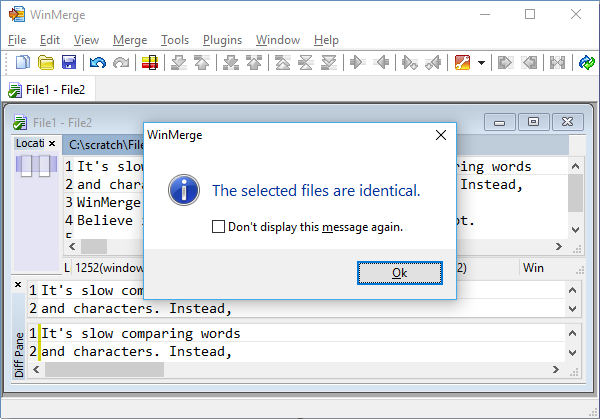Close the Diff Pane with its X

pyautogui.click(x=18, y=286)
